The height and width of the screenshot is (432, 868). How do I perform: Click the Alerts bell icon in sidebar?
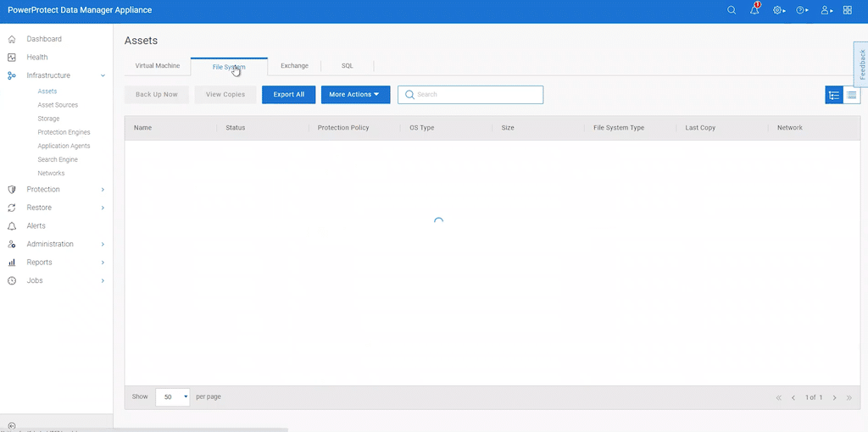12,226
